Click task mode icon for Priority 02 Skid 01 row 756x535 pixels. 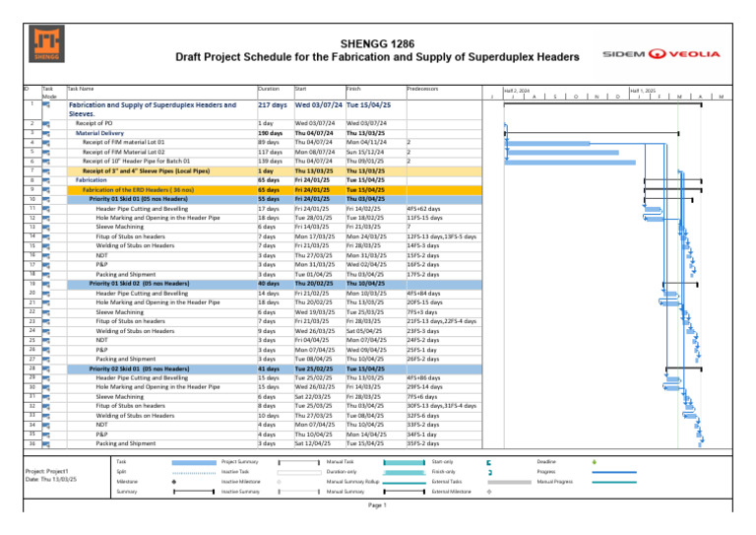46,369
